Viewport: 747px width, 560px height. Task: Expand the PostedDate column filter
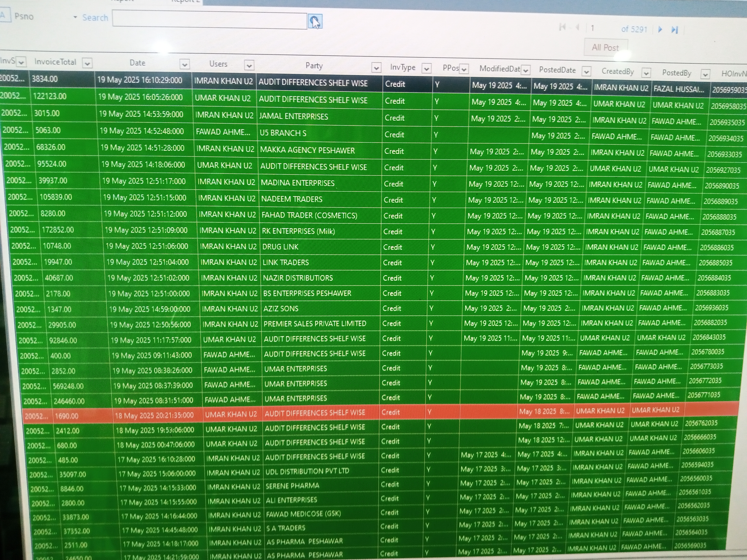click(x=586, y=72)
